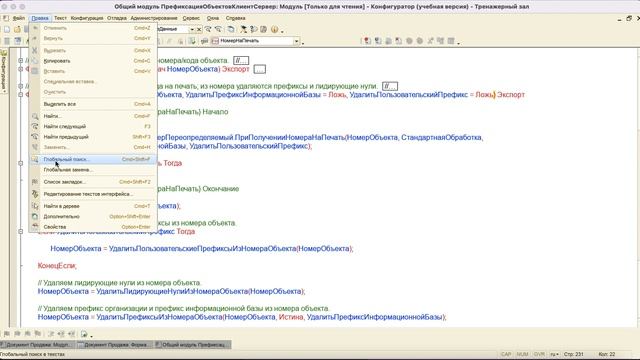Switch to Общий модуль Префиксац... tab
The width and height of the screenshot is (640, 360).
193,345
